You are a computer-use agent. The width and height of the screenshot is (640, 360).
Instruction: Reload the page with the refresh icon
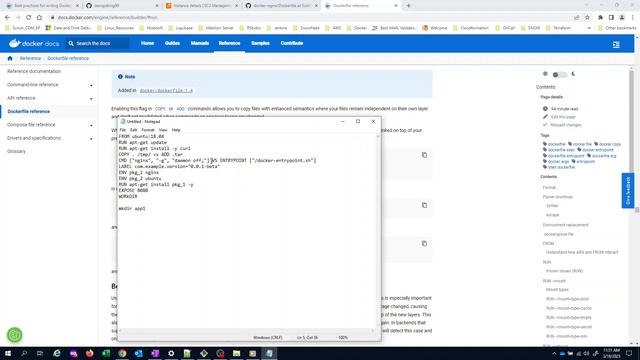tap(29, 18)
